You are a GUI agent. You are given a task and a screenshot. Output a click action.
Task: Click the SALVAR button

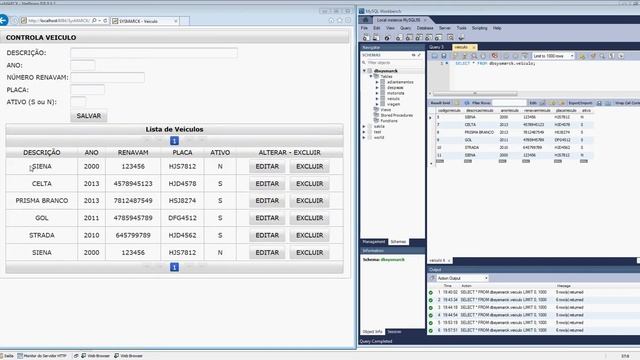coord(89,116)
